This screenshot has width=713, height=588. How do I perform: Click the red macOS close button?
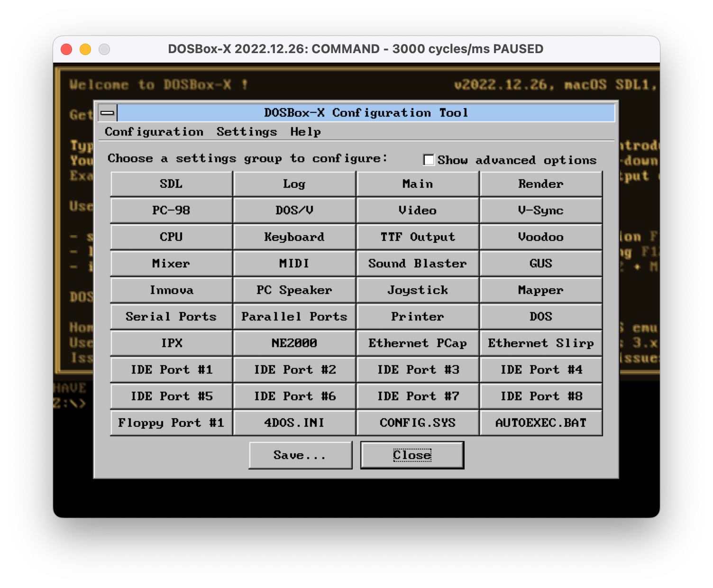tap(66, 49)
